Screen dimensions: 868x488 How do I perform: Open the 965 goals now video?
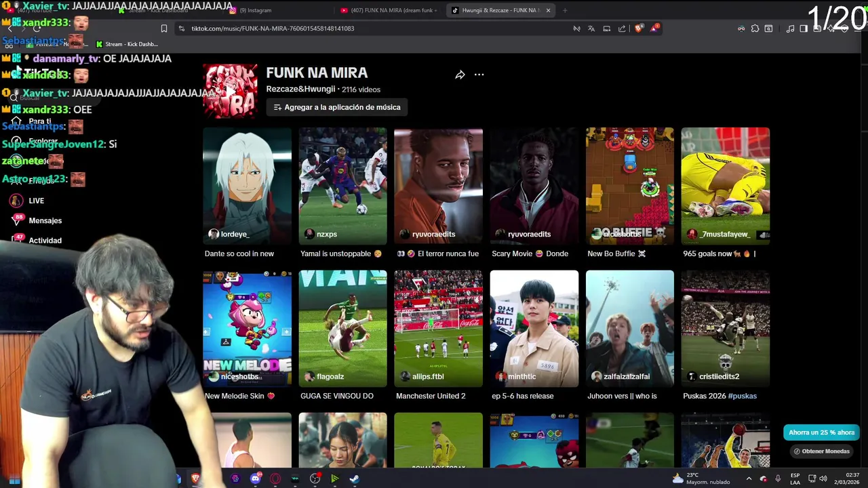(726, 186)
